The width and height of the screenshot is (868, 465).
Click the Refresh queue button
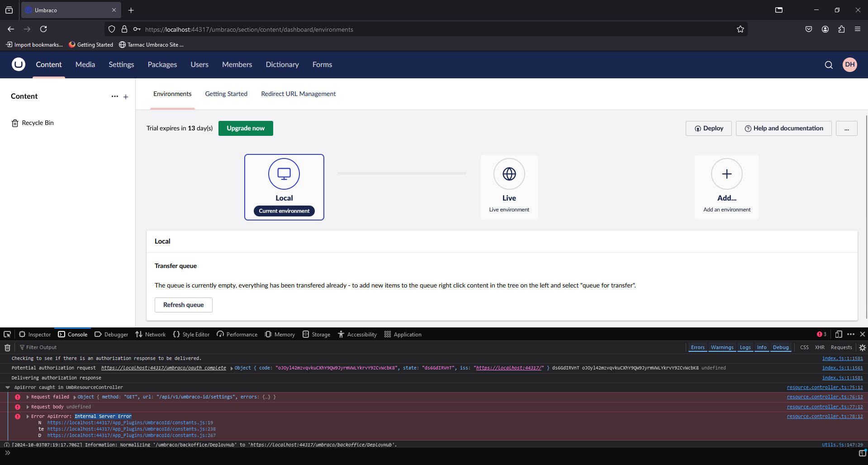[x=184, y=305]
